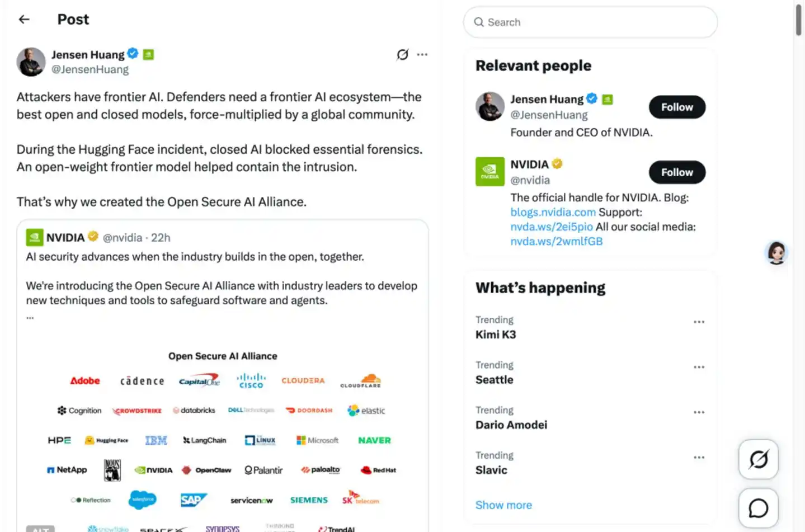Click the page's vertical scrollbar

(x=798, y=19)
